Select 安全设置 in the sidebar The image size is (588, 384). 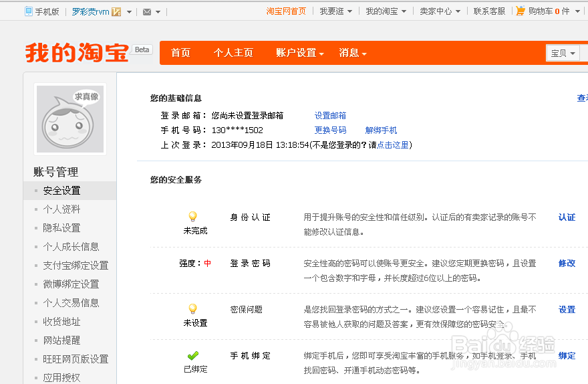tap(62, 191)
